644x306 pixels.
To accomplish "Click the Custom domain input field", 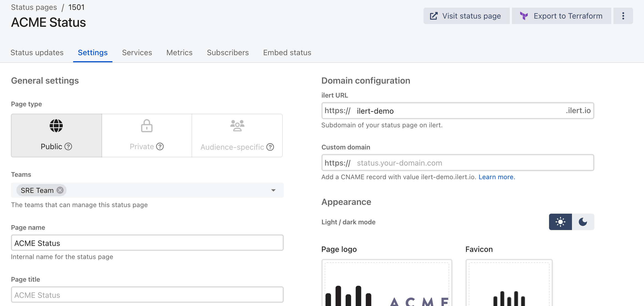I will tap(458, 163).
